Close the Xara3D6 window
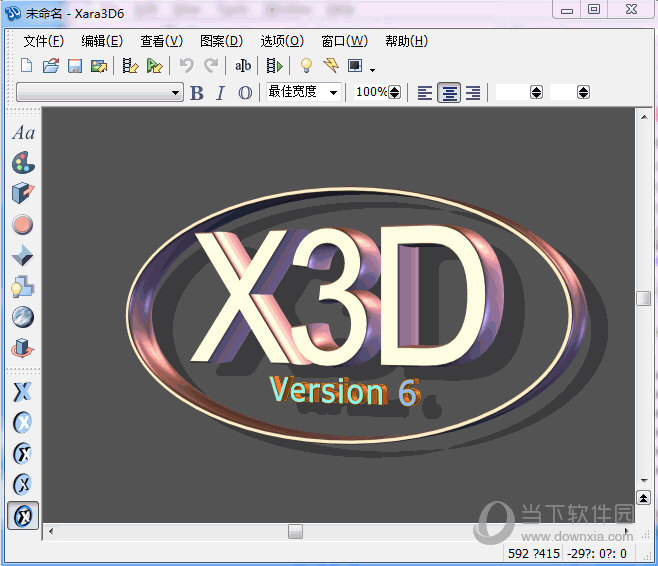Viewport: 658px width, 566px height. coord(632,10)
